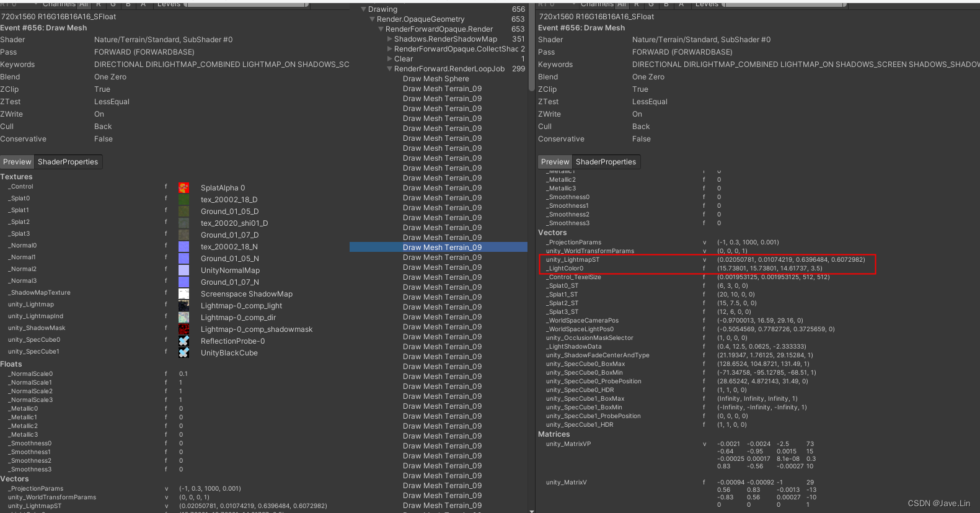Image resolution: width=980 pixels, height=513 pixels.
Task: Click the Event #656: Draw Mesh heading, left panel
Action: click(x=43, y=28)
